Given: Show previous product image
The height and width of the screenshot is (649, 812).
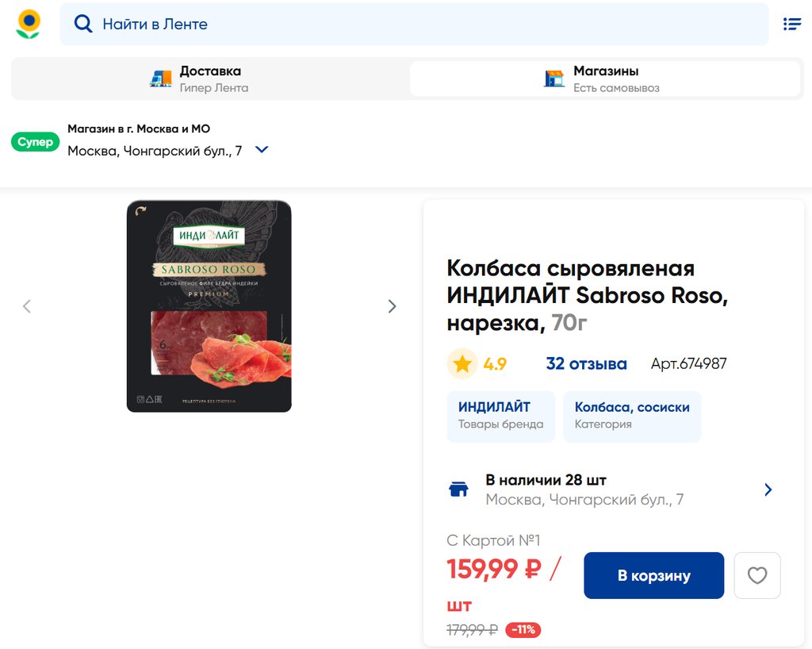Looking at the screenshot, I should pyautogui.click(x=27, y=306).
